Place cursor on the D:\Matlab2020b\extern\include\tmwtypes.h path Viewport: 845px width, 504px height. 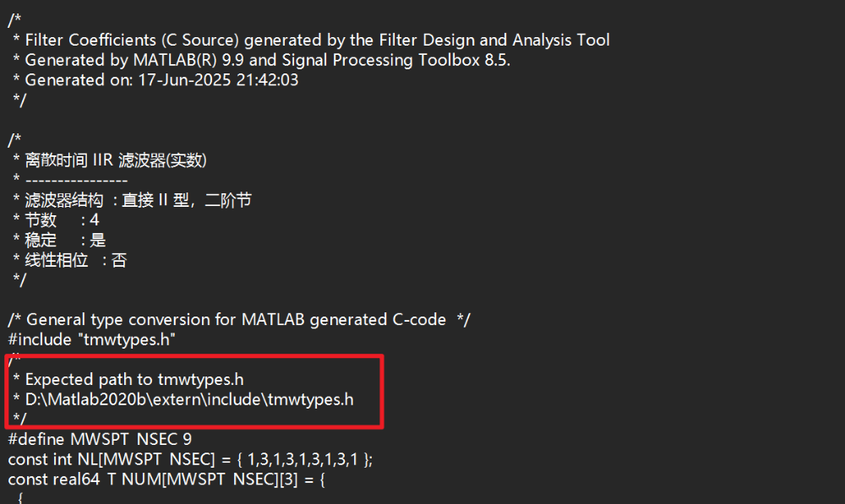(x=189, y=399)
